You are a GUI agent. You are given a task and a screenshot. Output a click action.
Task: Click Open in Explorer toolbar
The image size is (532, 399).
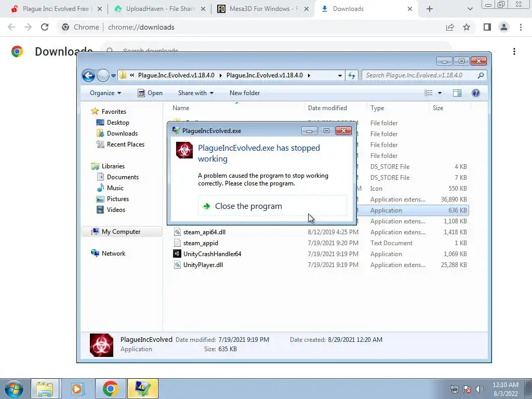point(150,93)
